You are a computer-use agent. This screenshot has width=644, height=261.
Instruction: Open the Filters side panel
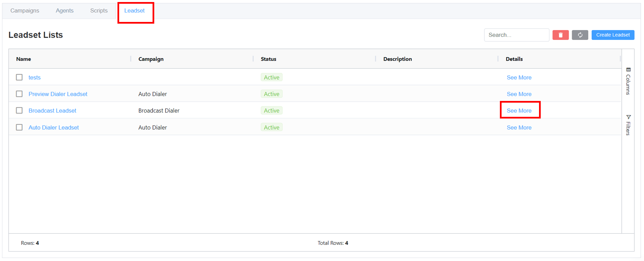[x=628, y=125]
